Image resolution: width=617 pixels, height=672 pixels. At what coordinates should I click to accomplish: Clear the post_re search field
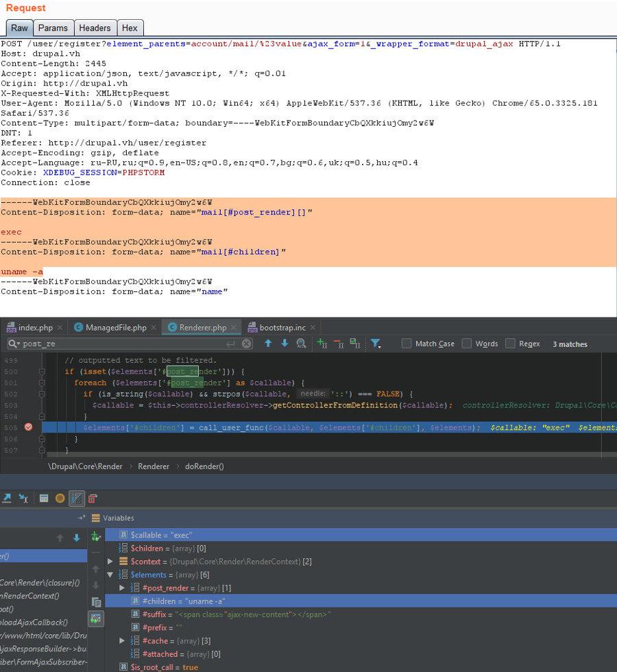click(x=247, y=344)
